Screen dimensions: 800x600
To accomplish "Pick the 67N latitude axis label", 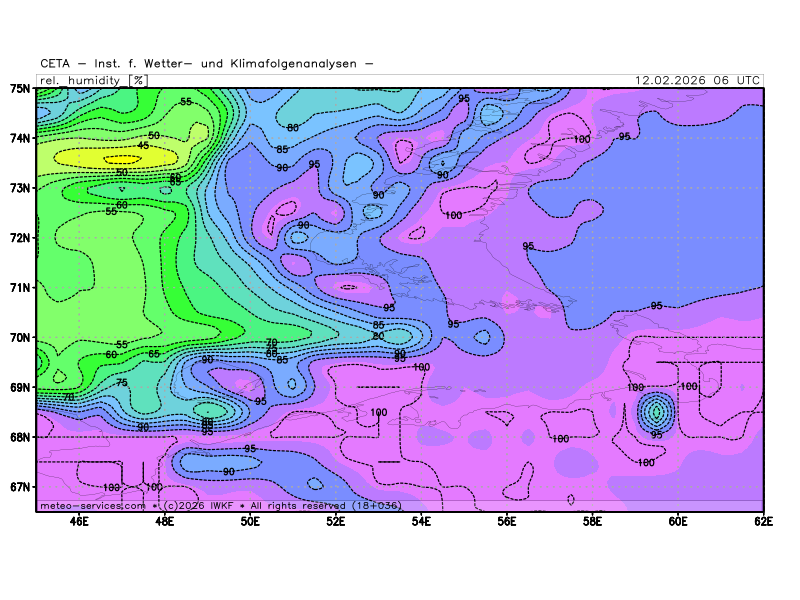I will click(x=20, y=487).
